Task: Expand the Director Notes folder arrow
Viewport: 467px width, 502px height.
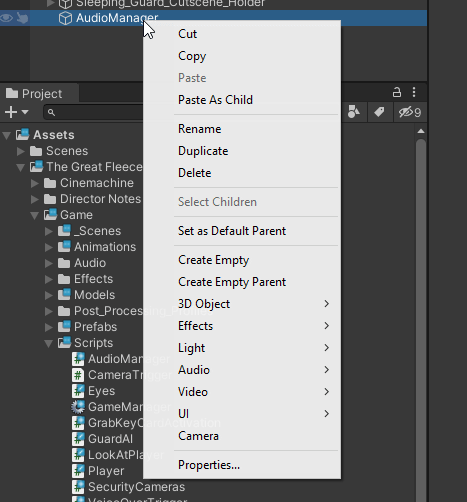Action: pos(35,199)
